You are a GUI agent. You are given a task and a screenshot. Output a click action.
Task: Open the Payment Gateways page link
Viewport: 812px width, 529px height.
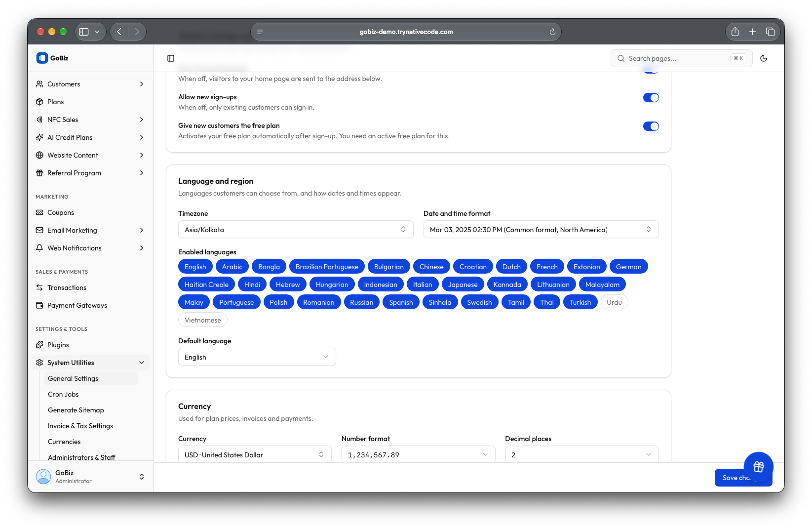(x=90, y=305)
